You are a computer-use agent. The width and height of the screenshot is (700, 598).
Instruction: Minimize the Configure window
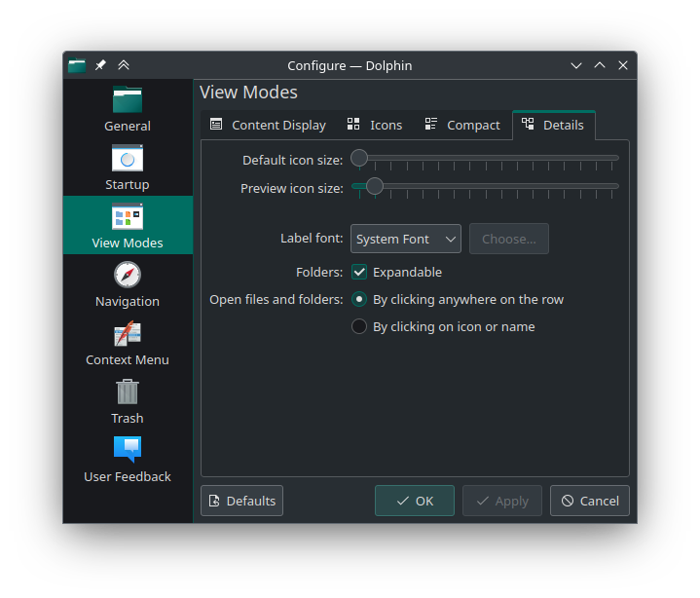pos(576,65)
